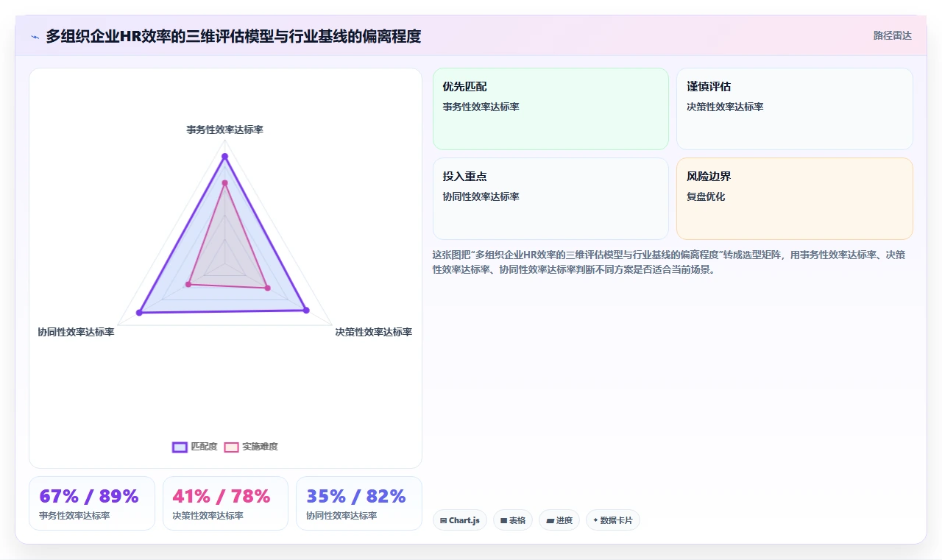Viewport: 942px width, 560px height.
Task: Click the star icon in 数据卡片 chip
Action: coord(595,520)
